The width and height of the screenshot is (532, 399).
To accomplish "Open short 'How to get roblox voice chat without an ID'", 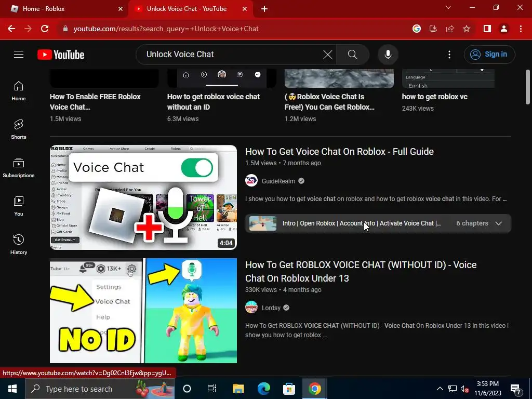I will (x=214, y=102).
